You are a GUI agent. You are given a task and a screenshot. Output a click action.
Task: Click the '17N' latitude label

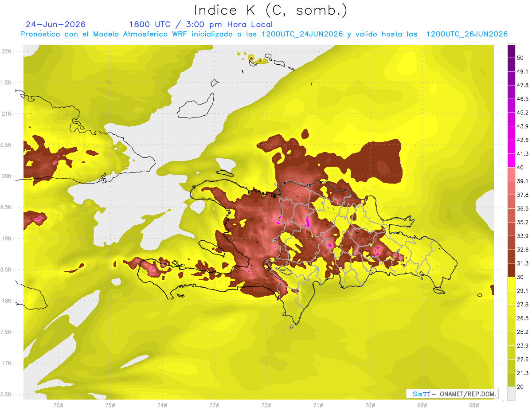[x=8, y=363]
